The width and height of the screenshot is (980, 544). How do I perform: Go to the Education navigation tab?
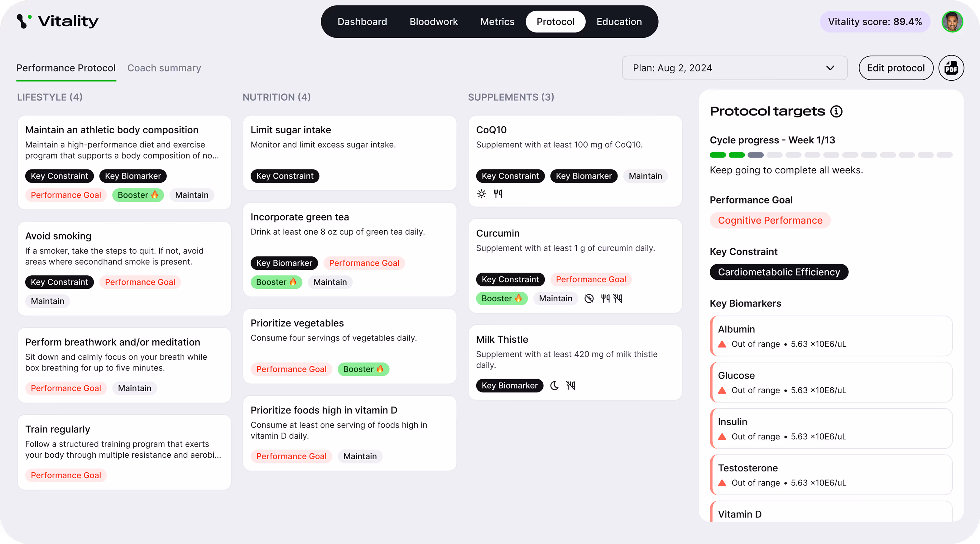[x=619, y=22]
